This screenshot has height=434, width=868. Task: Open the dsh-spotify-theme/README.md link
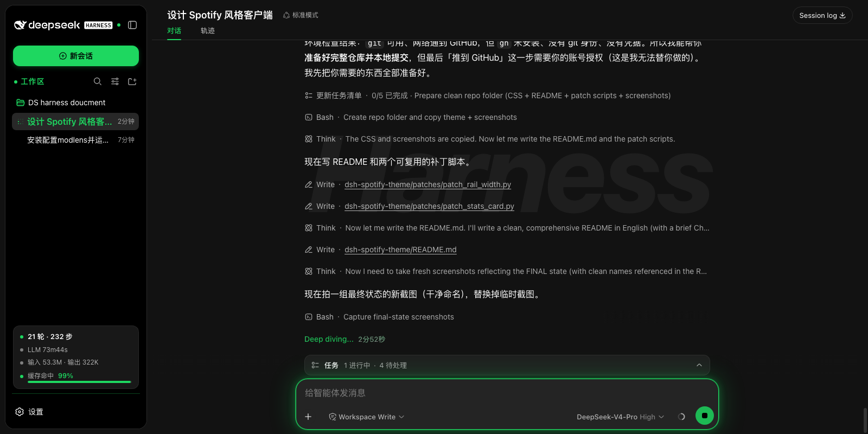tap(400, 250)
